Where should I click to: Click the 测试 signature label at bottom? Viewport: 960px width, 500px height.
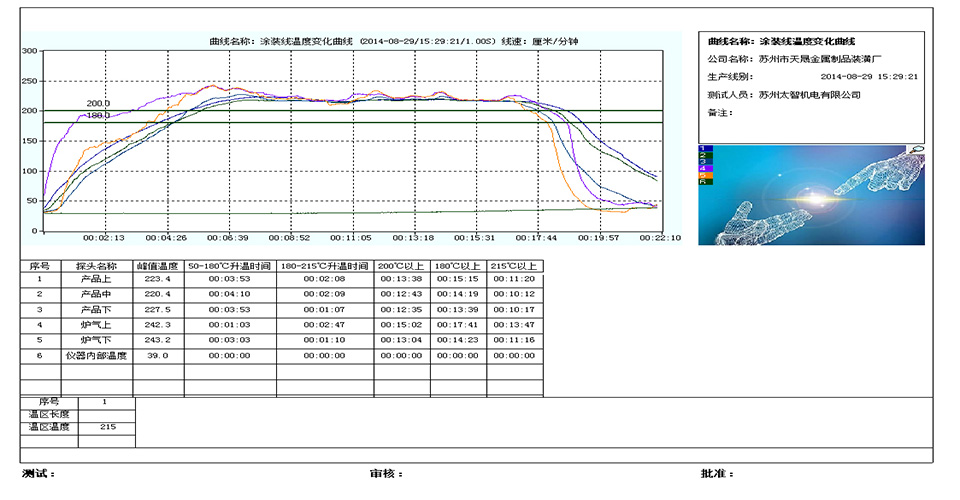[39, 474]
